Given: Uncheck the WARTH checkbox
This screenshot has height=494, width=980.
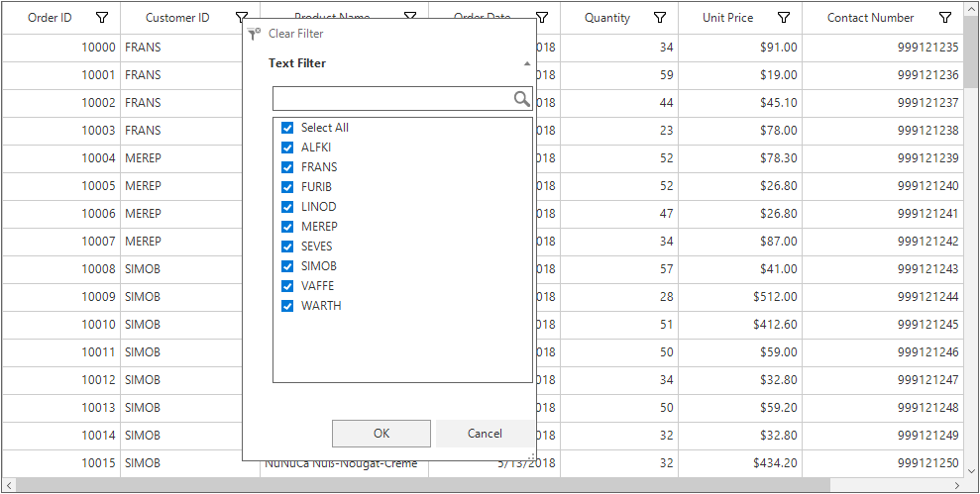Looking at the screenshot, I should (x=287, y=306).
